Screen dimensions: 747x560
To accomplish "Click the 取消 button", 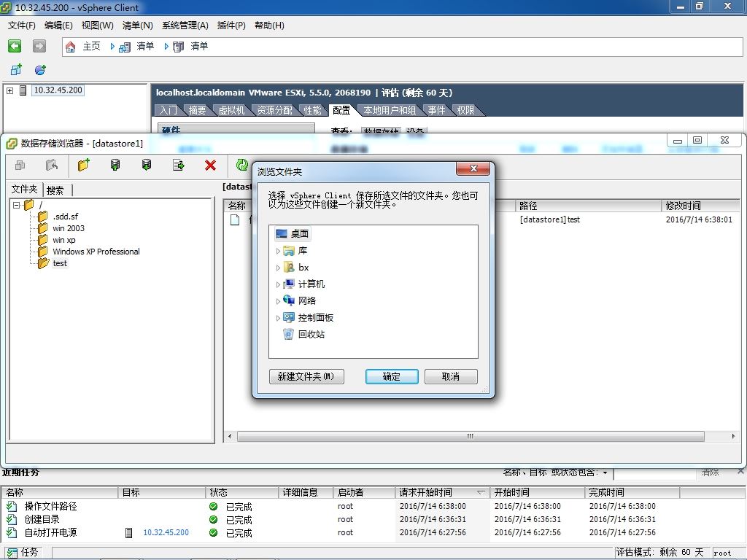I will (451, 377).
